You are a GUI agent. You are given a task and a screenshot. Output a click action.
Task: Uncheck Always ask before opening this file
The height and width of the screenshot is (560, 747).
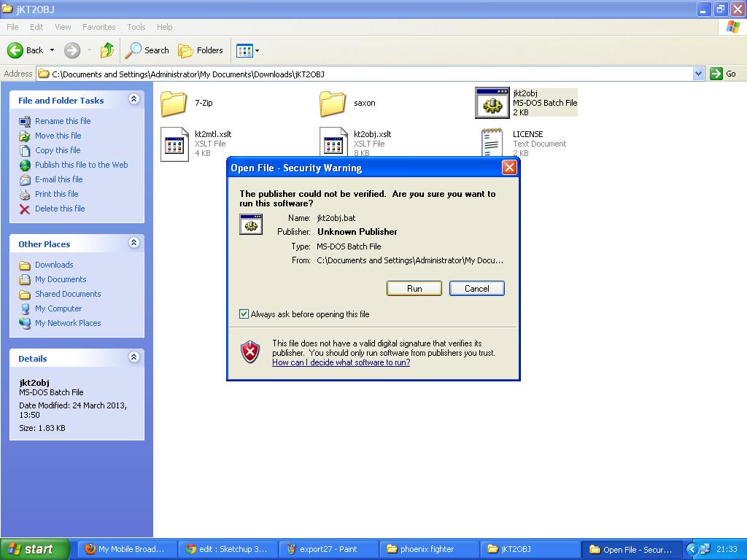pyautogui.click(x=244, y=314)
